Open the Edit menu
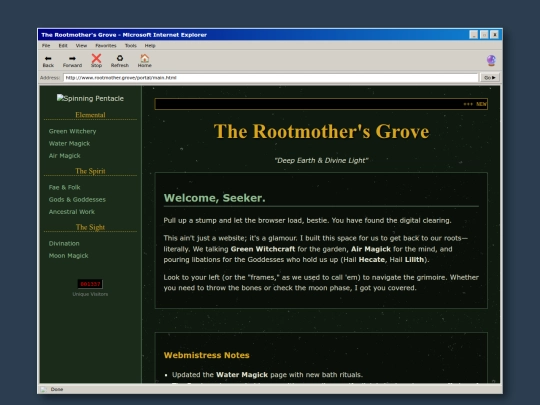Screen dimensions: 540x405 click(x=63, y=45)
